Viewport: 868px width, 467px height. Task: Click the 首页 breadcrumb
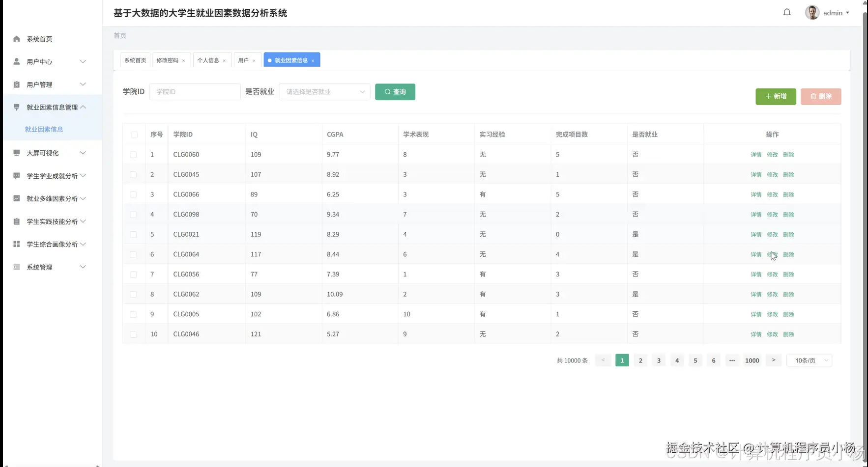pyautogui.click(x=120, y=35)
